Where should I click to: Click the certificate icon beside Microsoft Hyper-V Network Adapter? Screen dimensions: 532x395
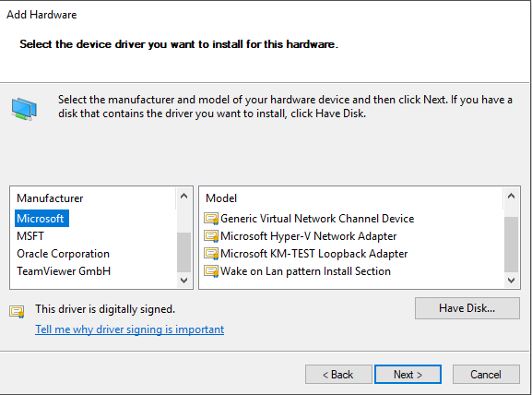211,236
